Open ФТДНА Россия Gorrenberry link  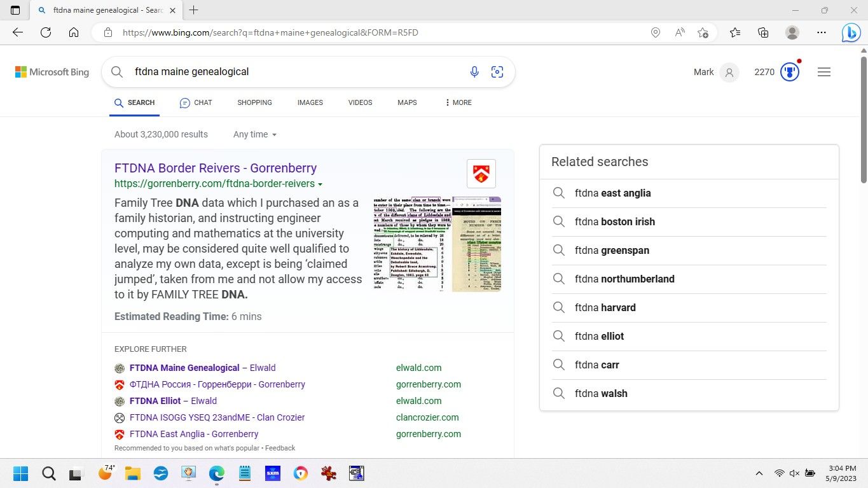[x=217, y=384]
